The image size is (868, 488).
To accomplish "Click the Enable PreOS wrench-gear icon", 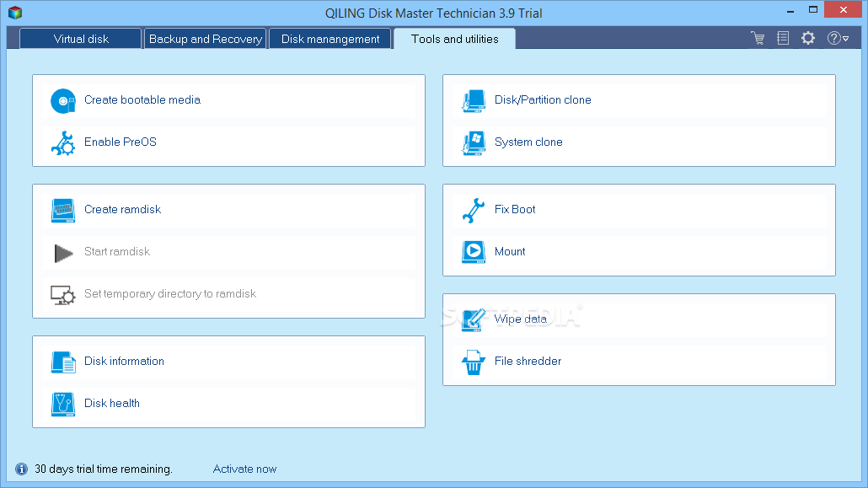I will point(63,143).
